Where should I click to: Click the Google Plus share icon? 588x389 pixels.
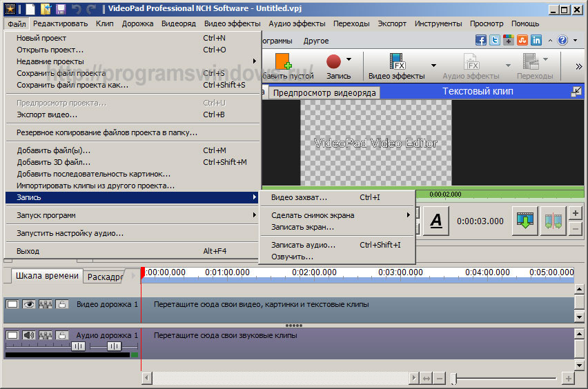point(509,40)
